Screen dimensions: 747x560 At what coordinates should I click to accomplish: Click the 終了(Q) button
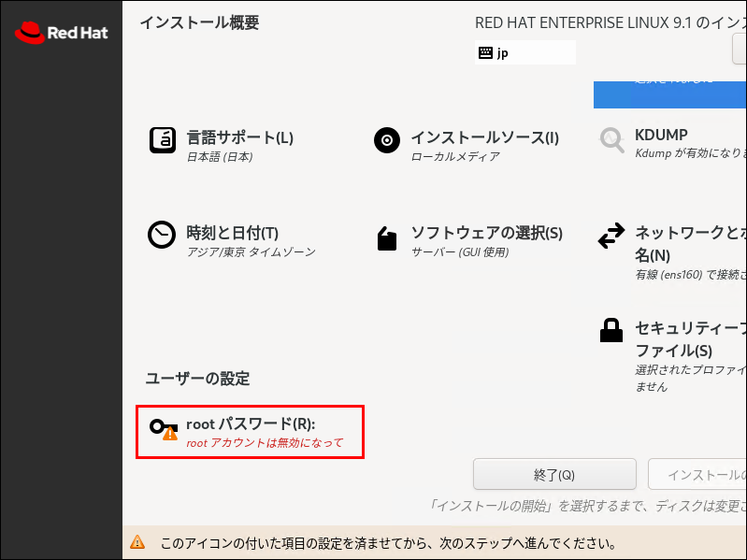554,474
